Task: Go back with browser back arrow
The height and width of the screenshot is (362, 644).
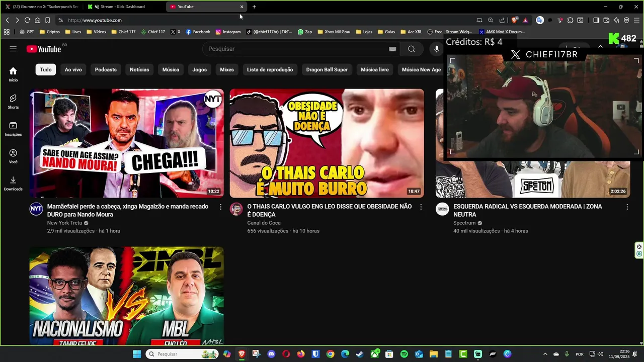Action: (x=7, y=20)
